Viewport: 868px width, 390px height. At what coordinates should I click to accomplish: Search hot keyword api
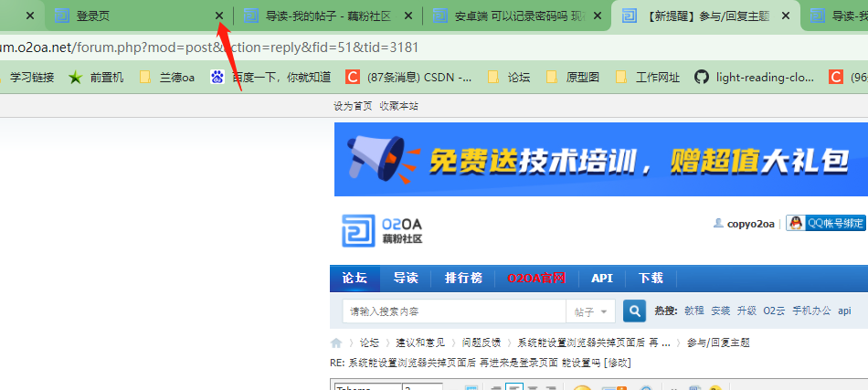[844, 311]
